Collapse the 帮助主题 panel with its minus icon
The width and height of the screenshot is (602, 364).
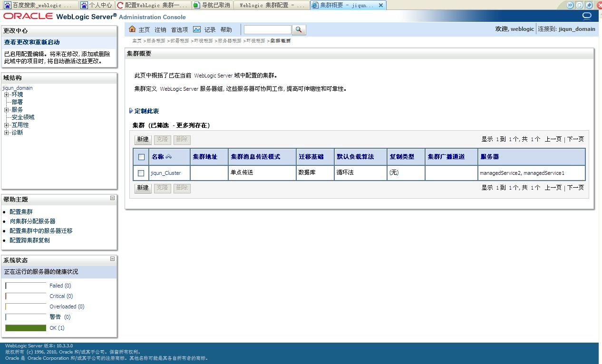tap(113, 198)
